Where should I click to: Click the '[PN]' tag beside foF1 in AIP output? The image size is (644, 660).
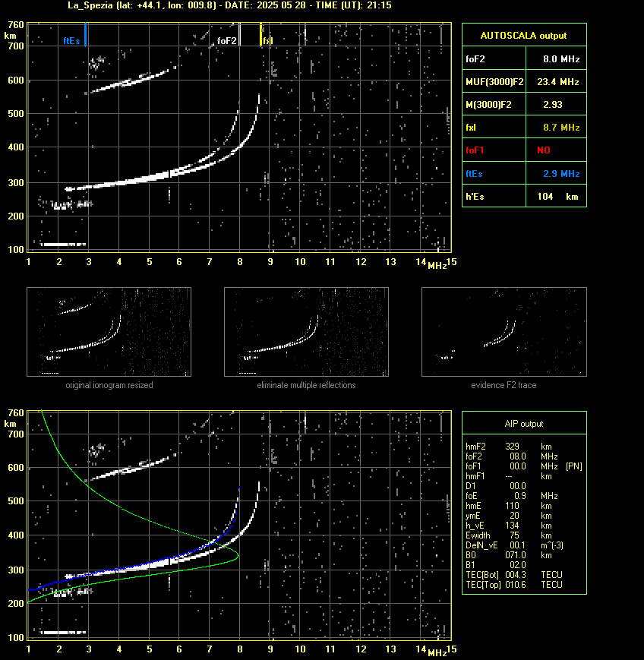pos(574,466)
